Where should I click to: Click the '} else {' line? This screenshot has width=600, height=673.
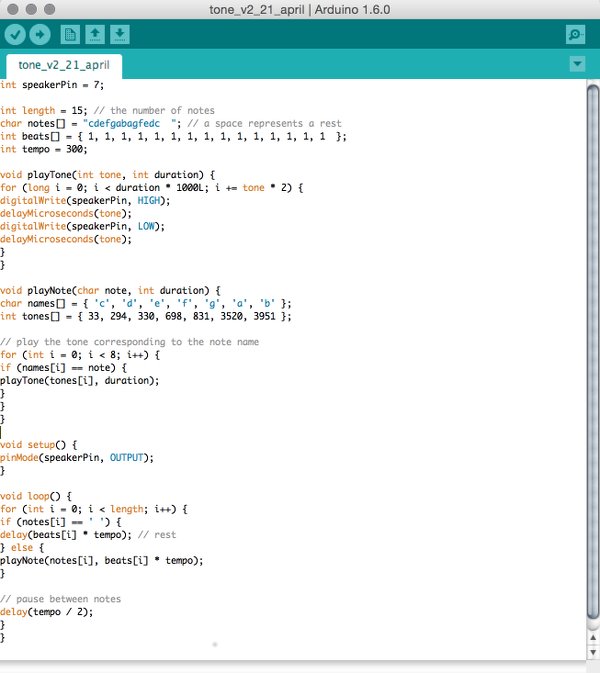click(22, 548)
